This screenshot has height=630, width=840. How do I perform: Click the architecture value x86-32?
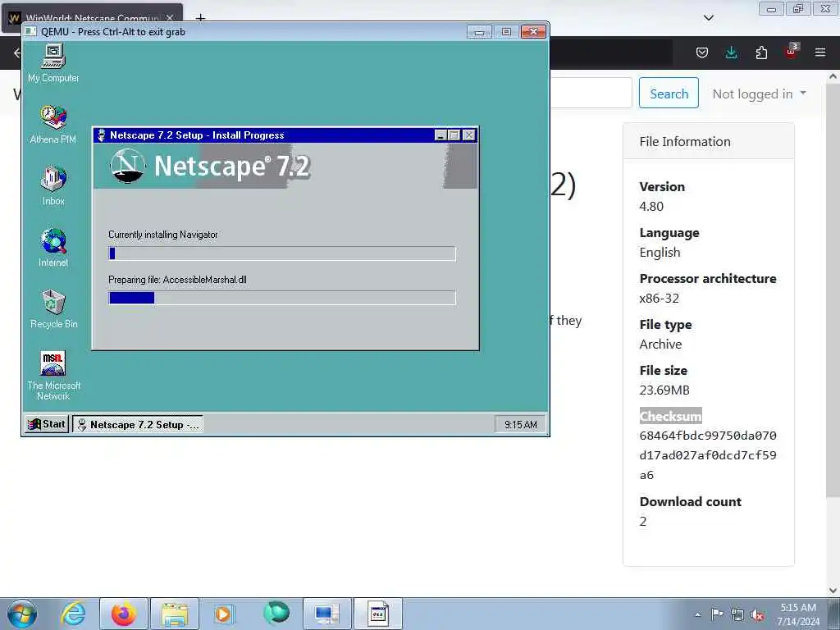659,299
